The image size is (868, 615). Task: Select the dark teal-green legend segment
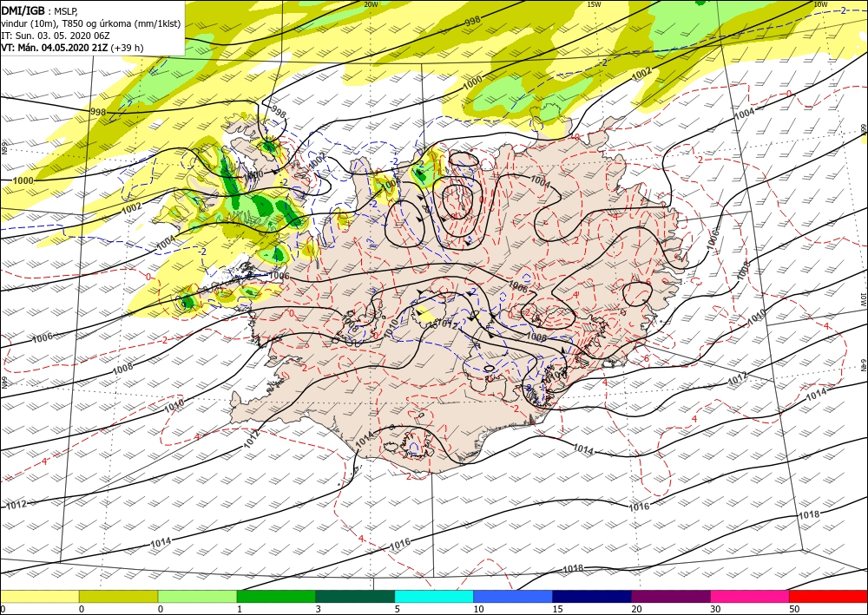pos(355,597)
